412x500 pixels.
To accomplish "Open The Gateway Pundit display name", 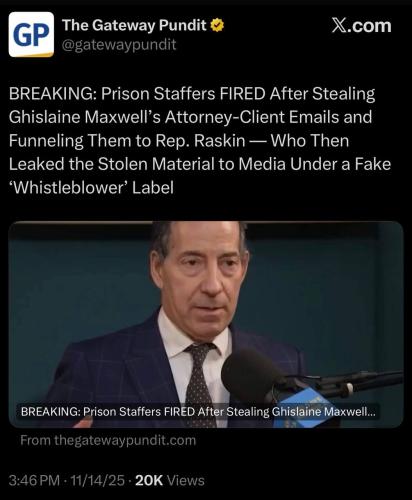I will (134, 25).
